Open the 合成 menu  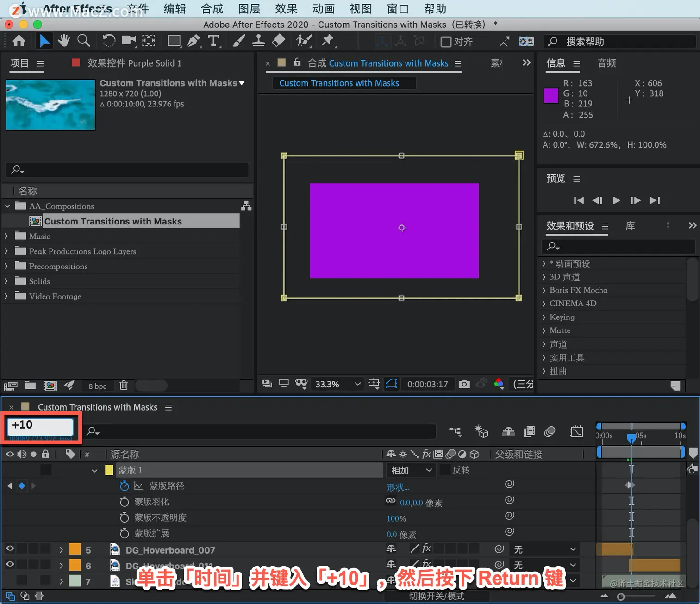click(x=212, y=9)
